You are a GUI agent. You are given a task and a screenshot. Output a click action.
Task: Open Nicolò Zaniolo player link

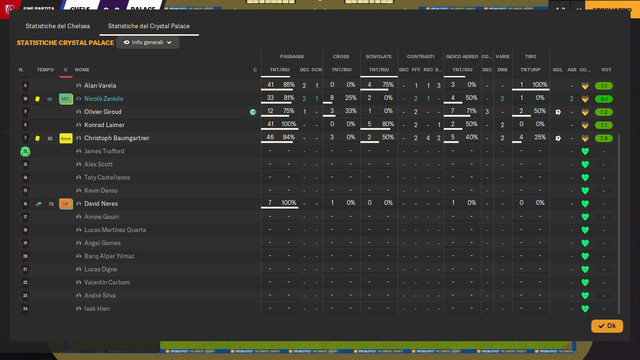104,99
